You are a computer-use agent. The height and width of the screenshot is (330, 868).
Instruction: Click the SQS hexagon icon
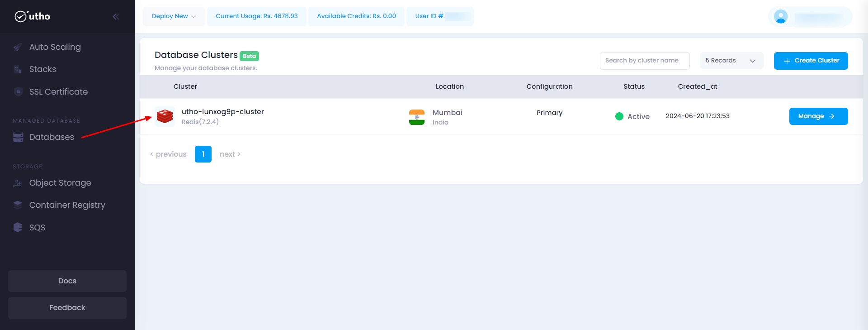(18, 227)
